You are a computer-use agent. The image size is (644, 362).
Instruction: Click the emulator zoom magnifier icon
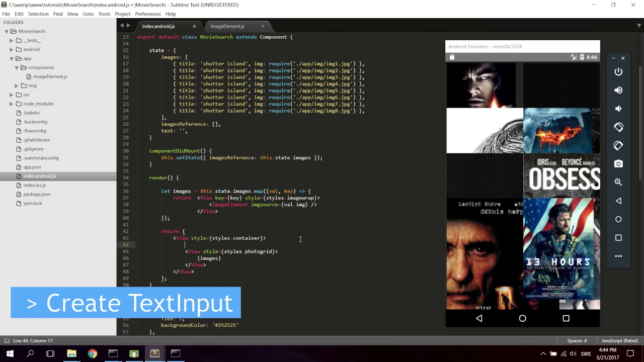coord(618,183)
